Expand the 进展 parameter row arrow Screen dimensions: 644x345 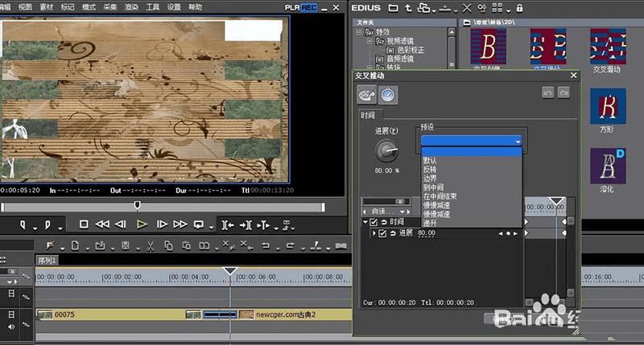[x=374, y=233]
